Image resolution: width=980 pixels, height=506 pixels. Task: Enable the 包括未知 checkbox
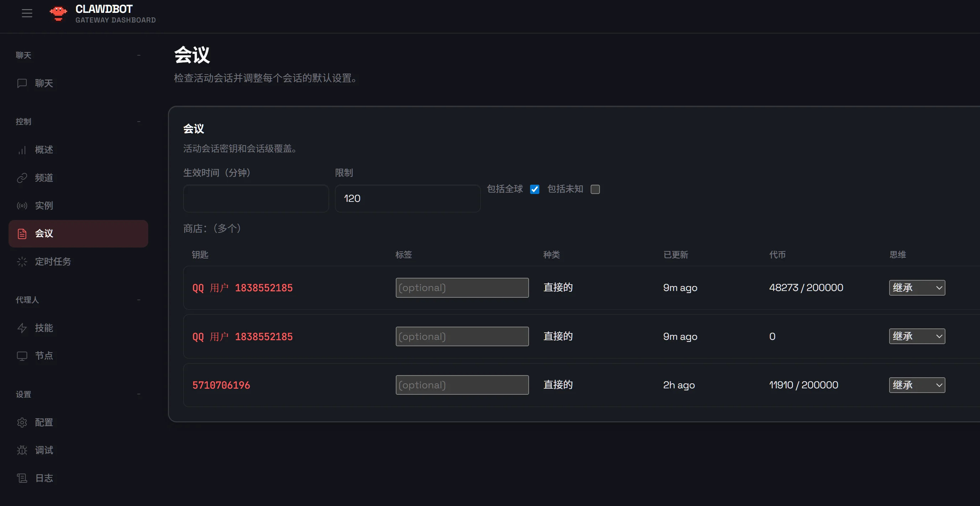pyautogui.click(x=595, y=189)
